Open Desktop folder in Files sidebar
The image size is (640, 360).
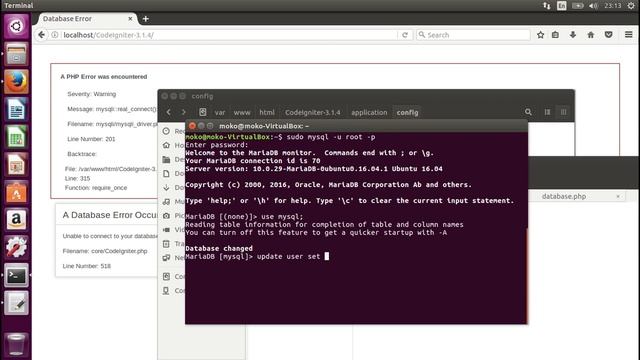pos(173,159)
